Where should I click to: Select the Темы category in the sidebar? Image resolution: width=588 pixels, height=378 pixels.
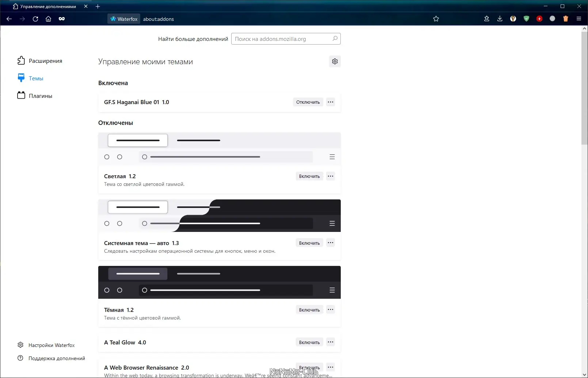30,78
